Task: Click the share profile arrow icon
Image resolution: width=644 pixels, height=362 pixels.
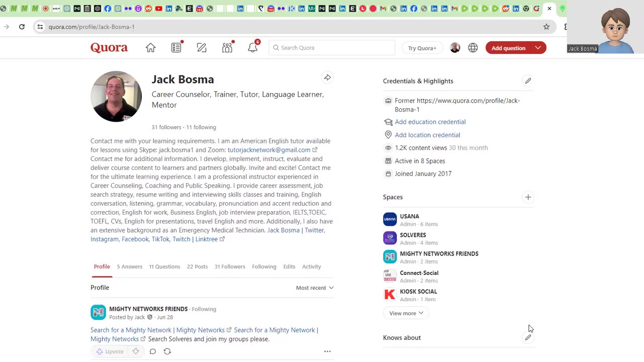Action: (x=327, y=77)
